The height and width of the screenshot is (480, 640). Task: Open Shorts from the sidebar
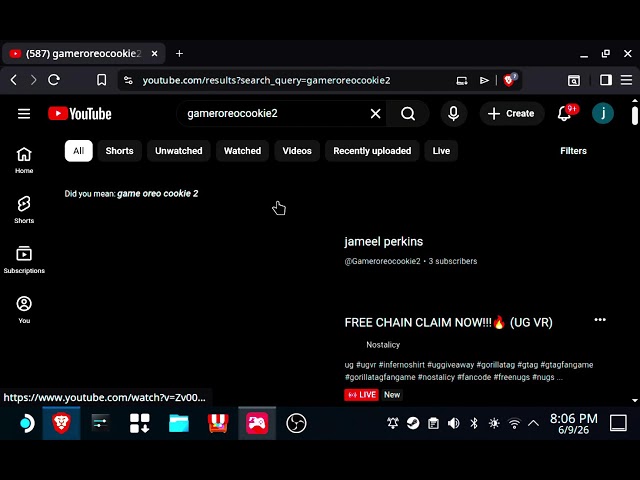pyautogui.click(x=24, y=210)
